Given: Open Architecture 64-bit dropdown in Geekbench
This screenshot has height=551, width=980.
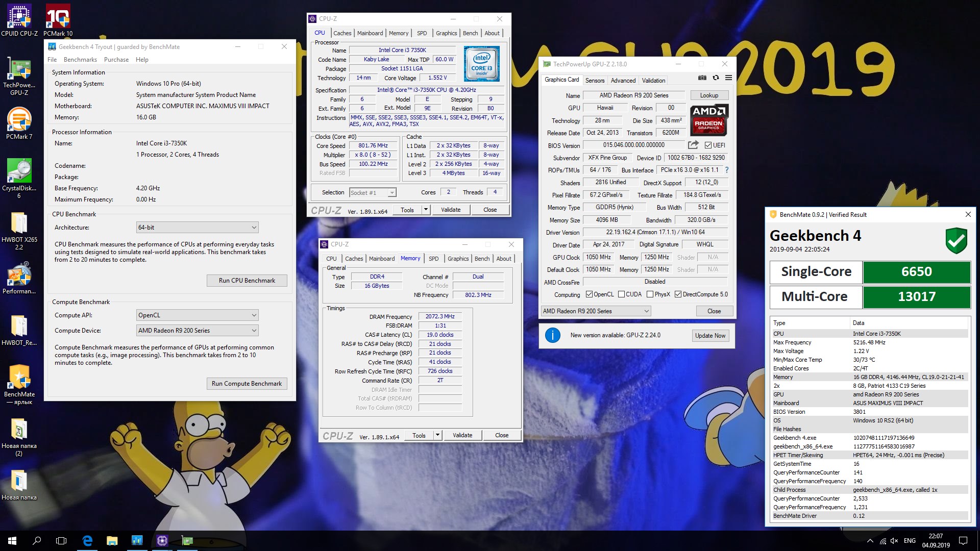Looking at the screenshot, I should (197, 228).
